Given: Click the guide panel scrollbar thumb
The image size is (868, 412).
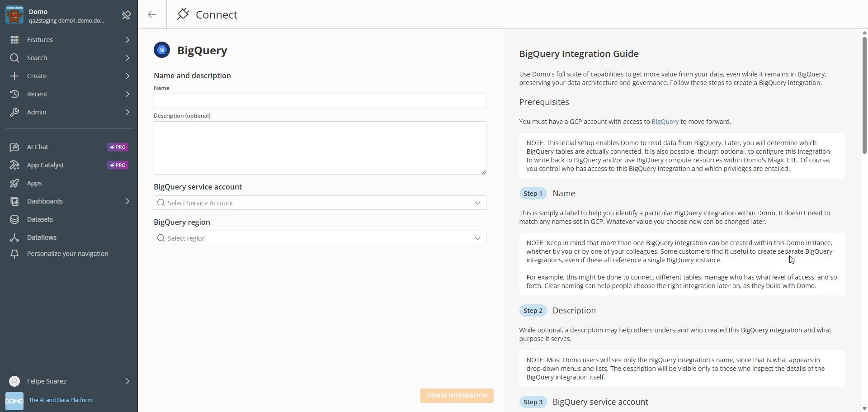Looking at the screenshot, I should coord(864,95).
